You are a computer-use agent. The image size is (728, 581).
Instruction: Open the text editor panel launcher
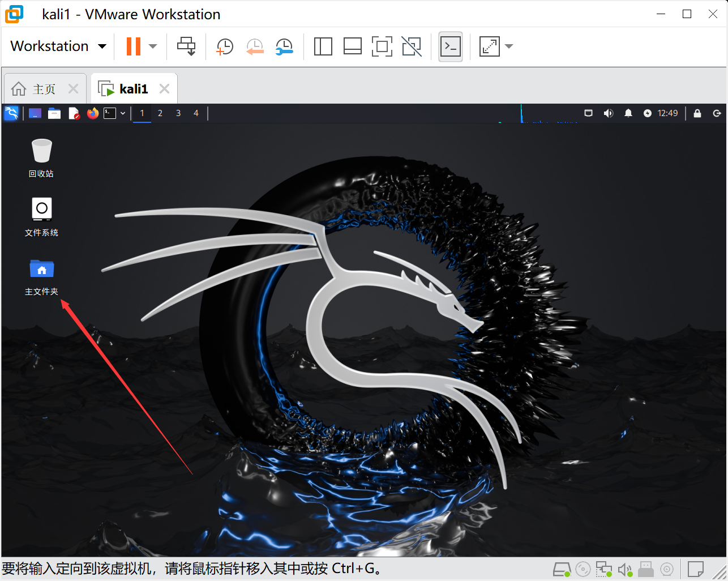(x=74, y=113)
